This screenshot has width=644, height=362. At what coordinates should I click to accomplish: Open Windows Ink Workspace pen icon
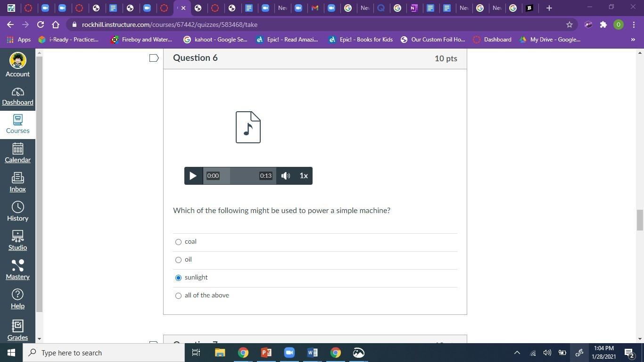click(x=579, y=353)
